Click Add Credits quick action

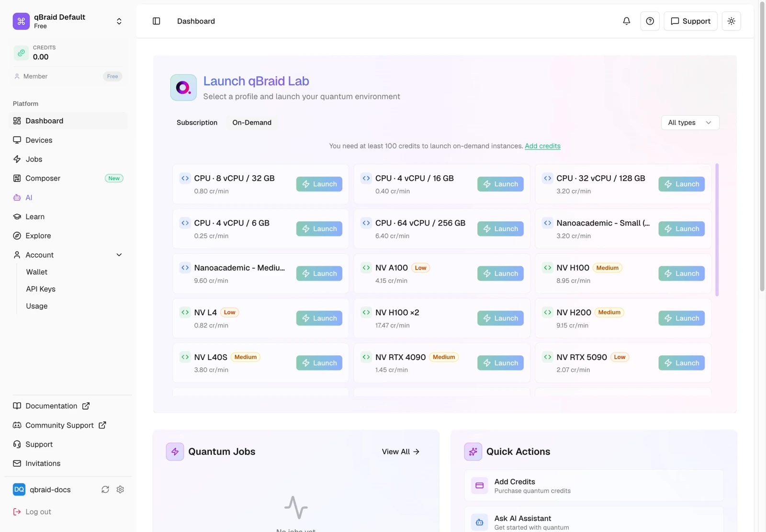click(x=594, y=486)
